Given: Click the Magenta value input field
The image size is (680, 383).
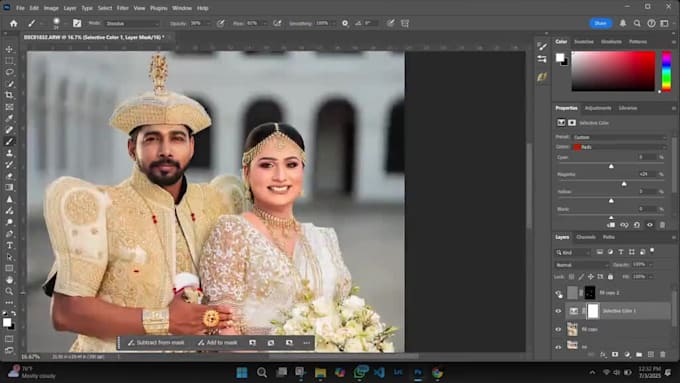Looking at the screenshot, I should coord(646,174).
